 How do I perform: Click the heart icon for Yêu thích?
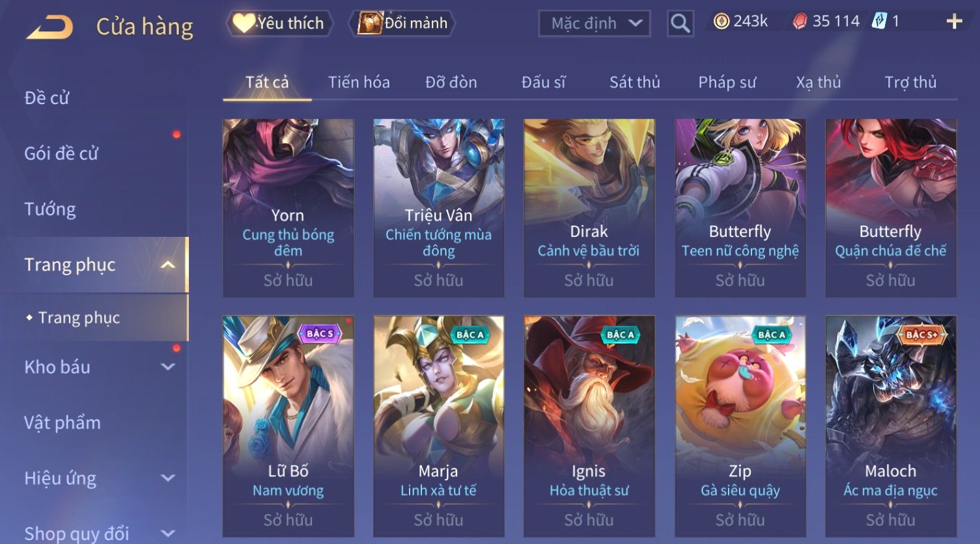(x=244, y=23)
